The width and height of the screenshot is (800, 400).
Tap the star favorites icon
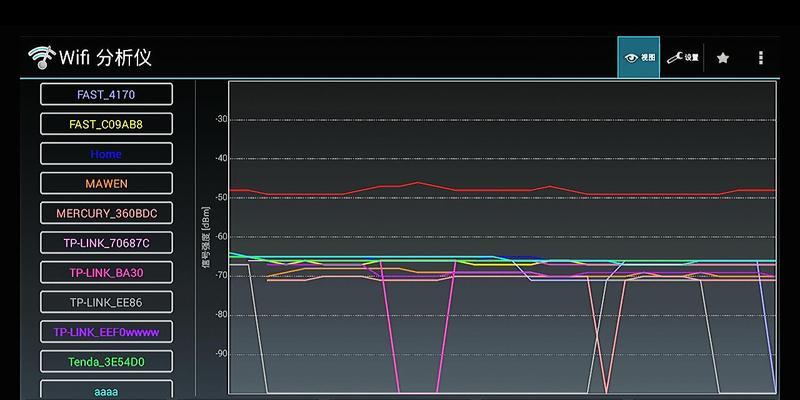pyautogui.click(x=722, y=58)
